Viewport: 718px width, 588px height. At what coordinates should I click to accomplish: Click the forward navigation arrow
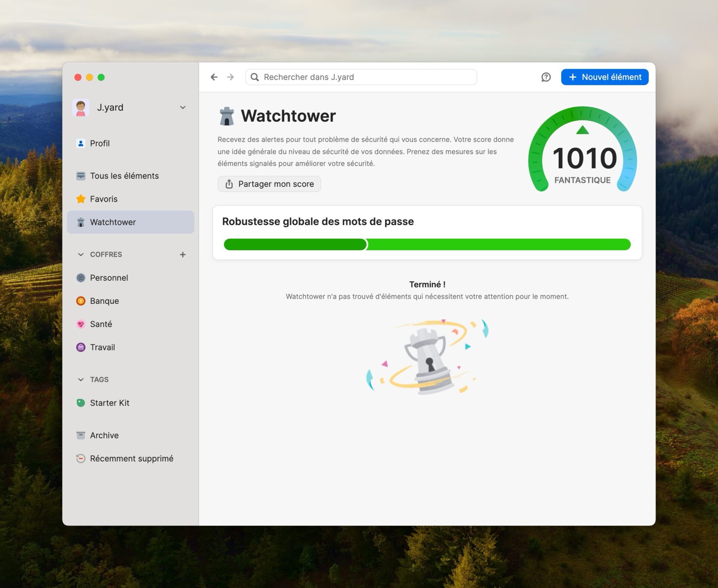[x=230, y=77]
